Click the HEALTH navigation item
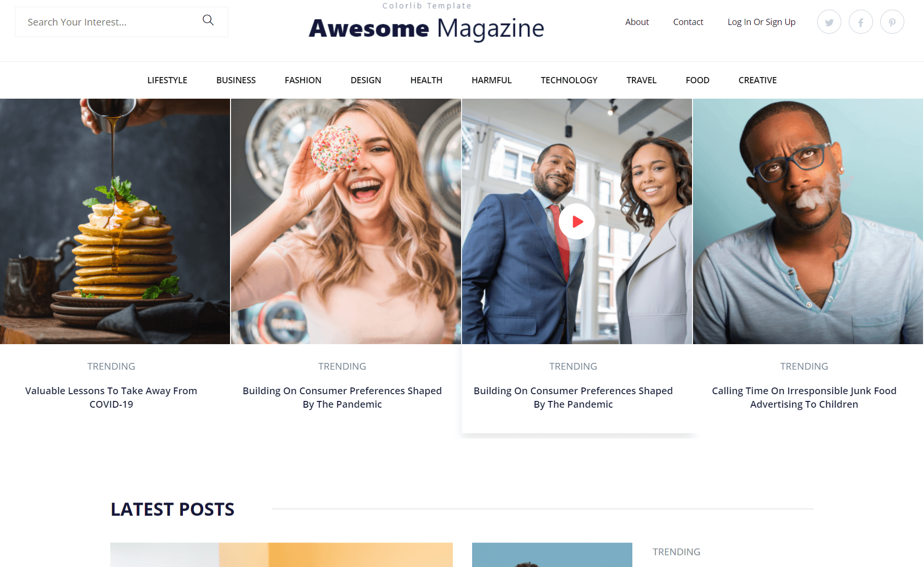Viewport: 924px width, 567px height. 427,80
